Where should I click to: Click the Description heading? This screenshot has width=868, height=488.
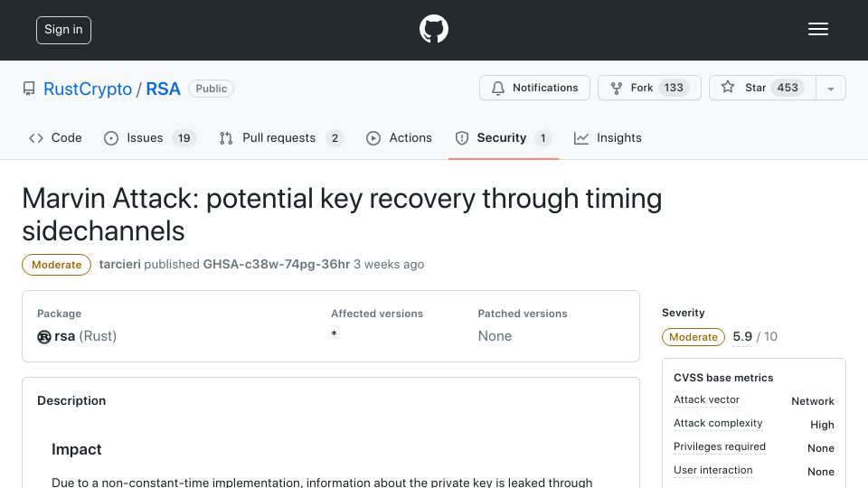pyautogui.click(x=71, y=400)
